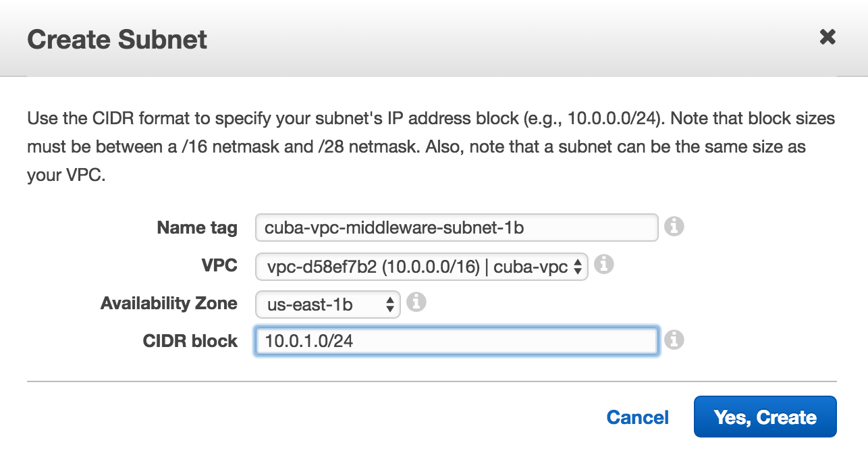868x451 pixels.
Task: Click the info icon beside CIDR block field
Action: pyautogui.click(x=674, y=340)
